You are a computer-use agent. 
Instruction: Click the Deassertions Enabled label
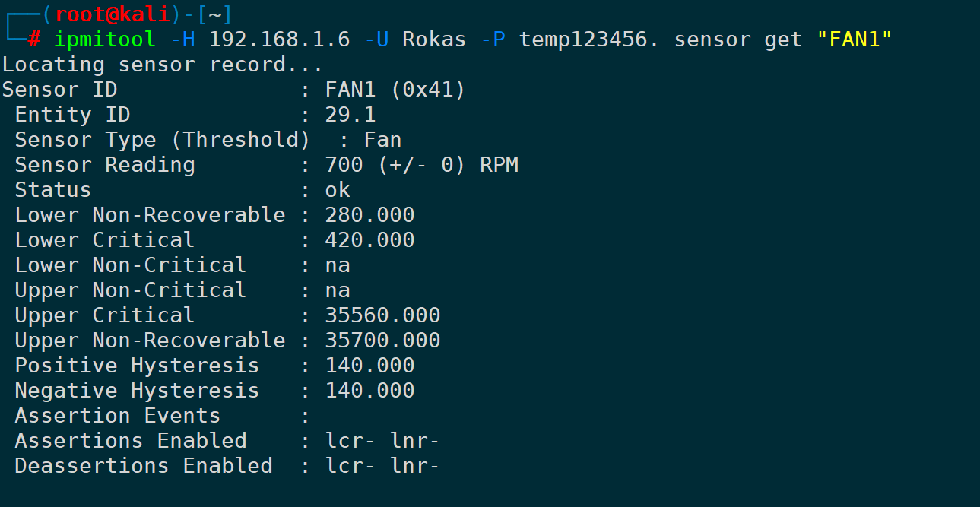(x=144, y=466)
